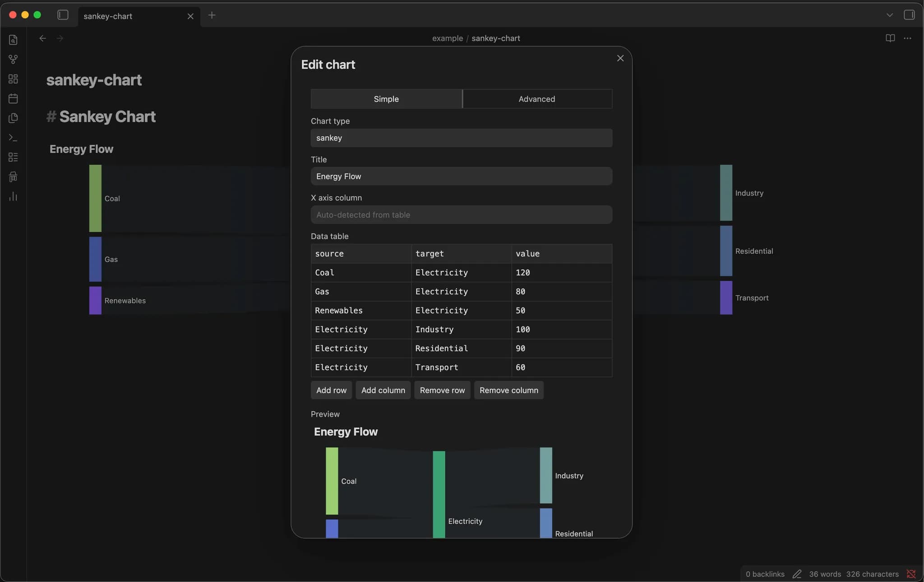Open templates files icon in ribbon
Screen dimensions: 924x582
pos(13,118)
